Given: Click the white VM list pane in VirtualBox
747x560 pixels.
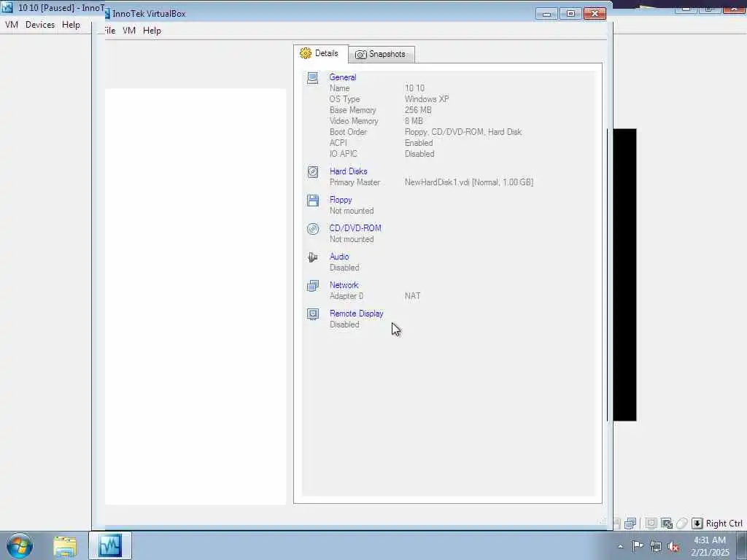Looking at the screenshot, I should point(196,296).
